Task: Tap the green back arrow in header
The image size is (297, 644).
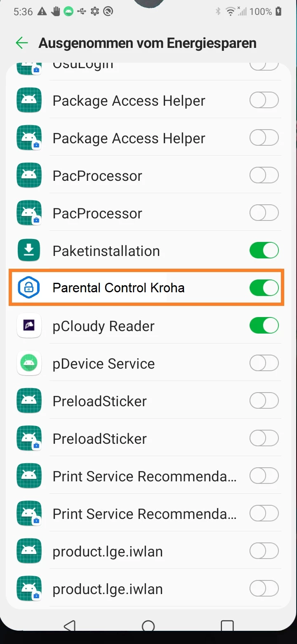Action: (21, 43)
